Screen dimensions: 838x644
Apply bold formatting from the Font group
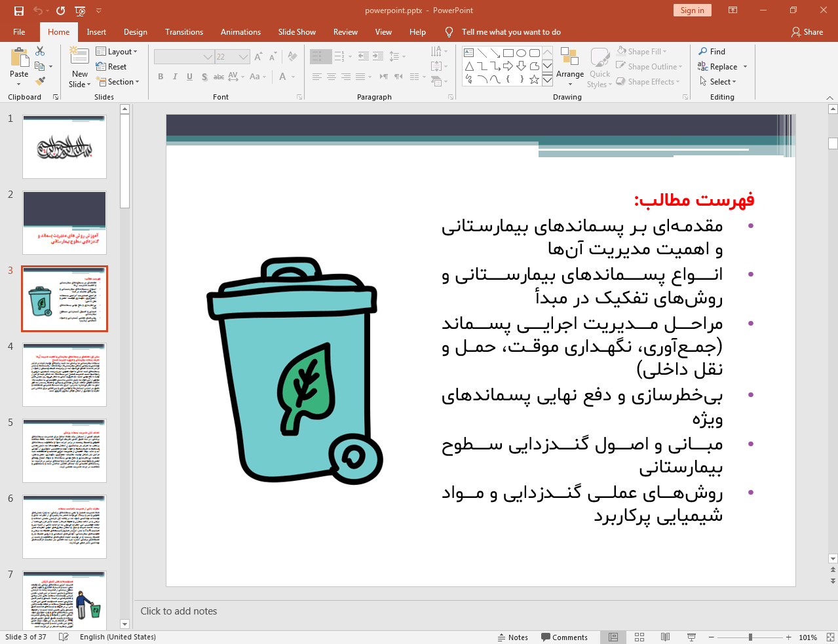(160, 77)
